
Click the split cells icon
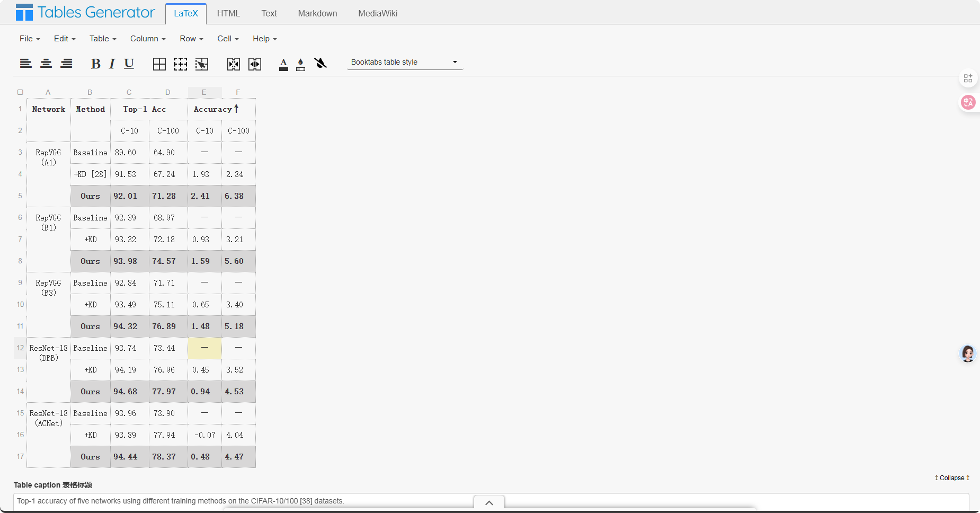click(x=255, y=64)
